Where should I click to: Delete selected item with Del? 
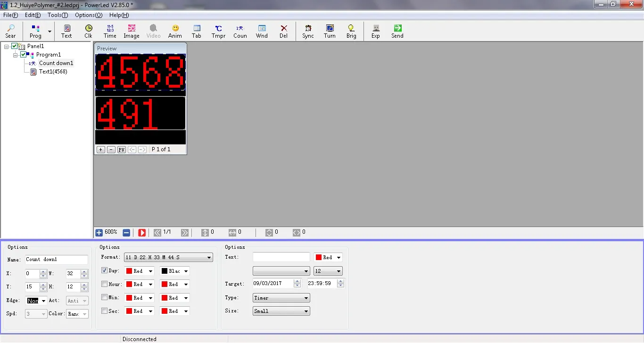point(283,31)
